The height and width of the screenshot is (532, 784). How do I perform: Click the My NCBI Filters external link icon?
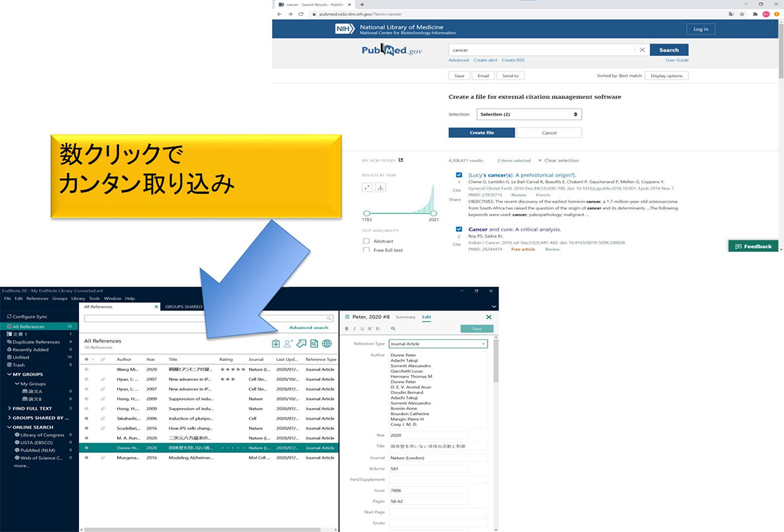(401, 160)
